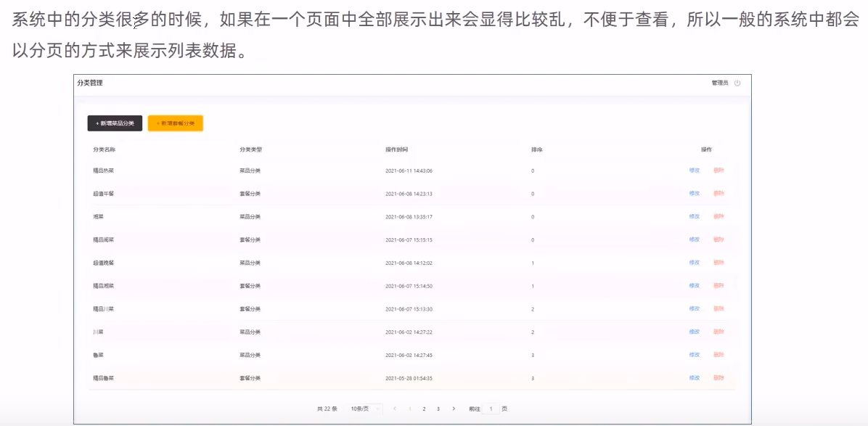The image size is (868, 426).
Task: Click 删除 link on the 鲁菜 row
Action: [721, 355]
